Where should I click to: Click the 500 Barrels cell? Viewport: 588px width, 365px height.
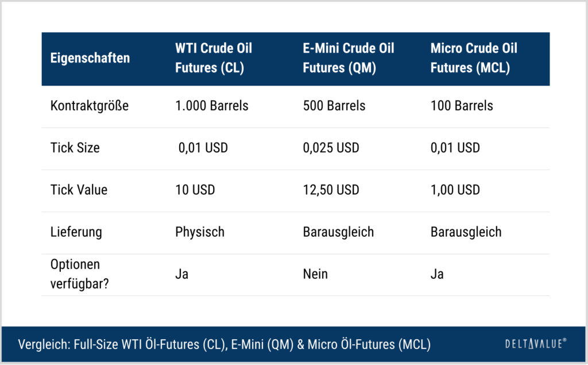[334, 106]
